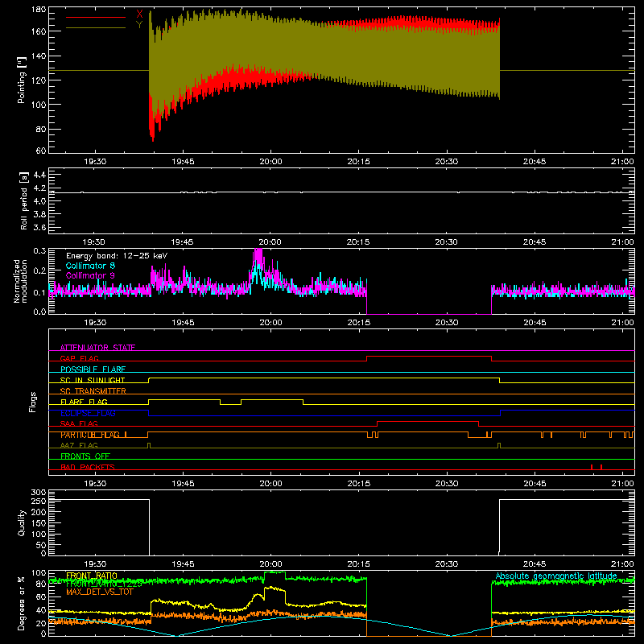Click 21:00 under the Pointing plot
Screen dimensions: 644x644
coord(622,162)
